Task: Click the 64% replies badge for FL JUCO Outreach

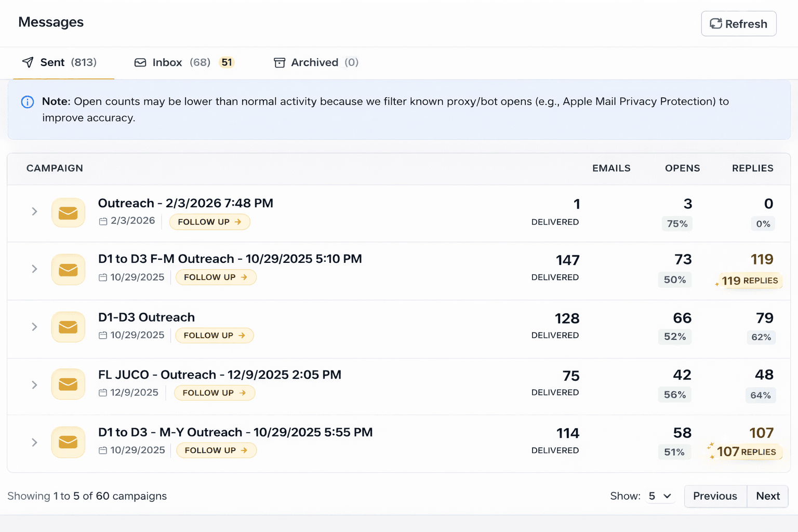Action: pyautogui.click(x=761, y=395)
